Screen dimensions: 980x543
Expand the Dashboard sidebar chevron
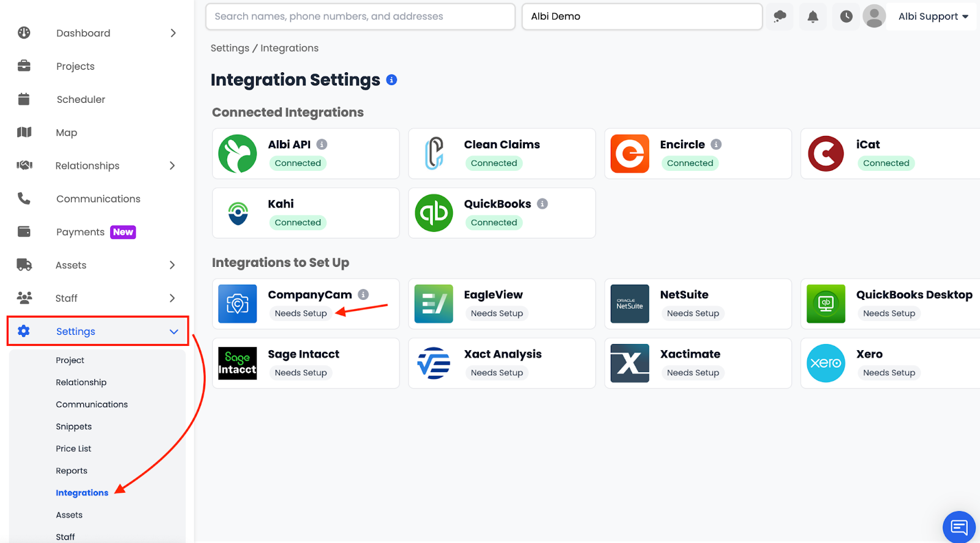173,33
